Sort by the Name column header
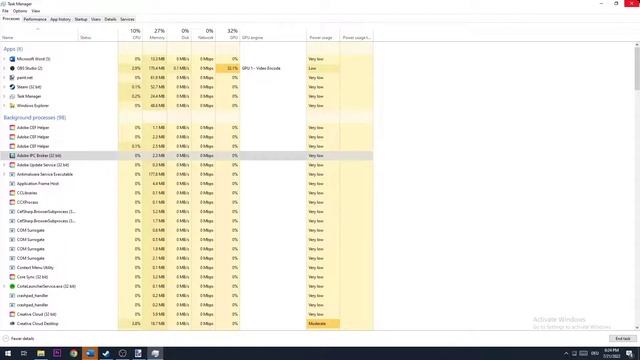 (x=39, y=34)
